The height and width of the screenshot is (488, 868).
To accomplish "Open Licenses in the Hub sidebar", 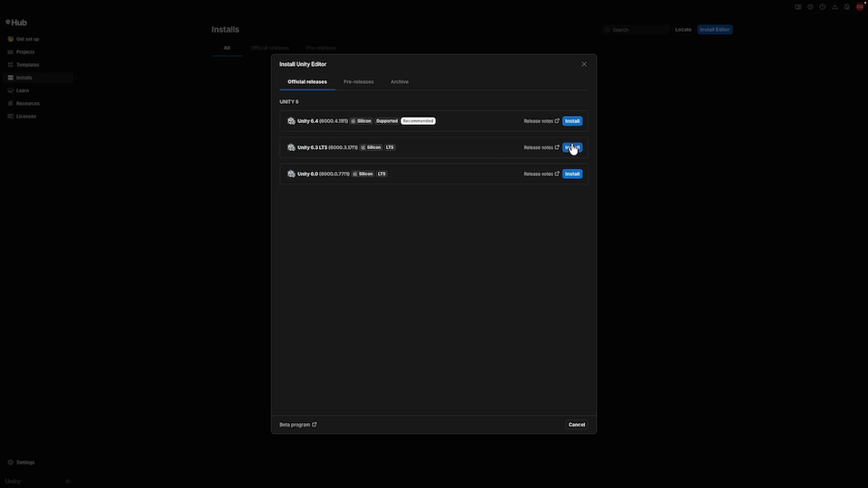I will tap(37, 117).
